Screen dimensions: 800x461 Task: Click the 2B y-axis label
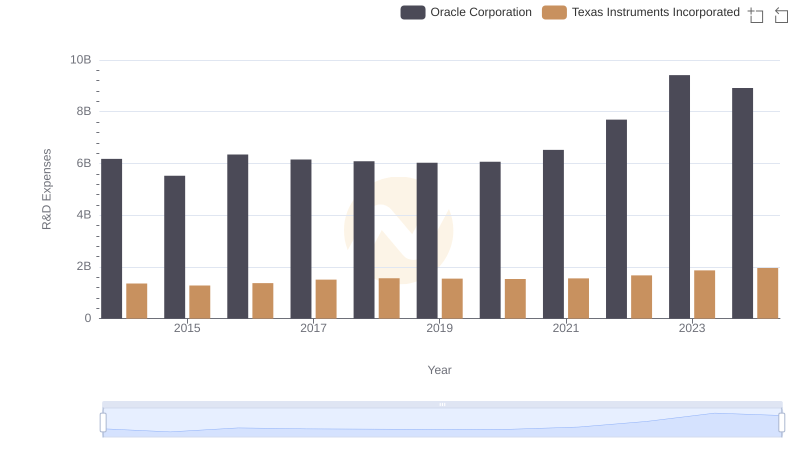coord(84,266)
